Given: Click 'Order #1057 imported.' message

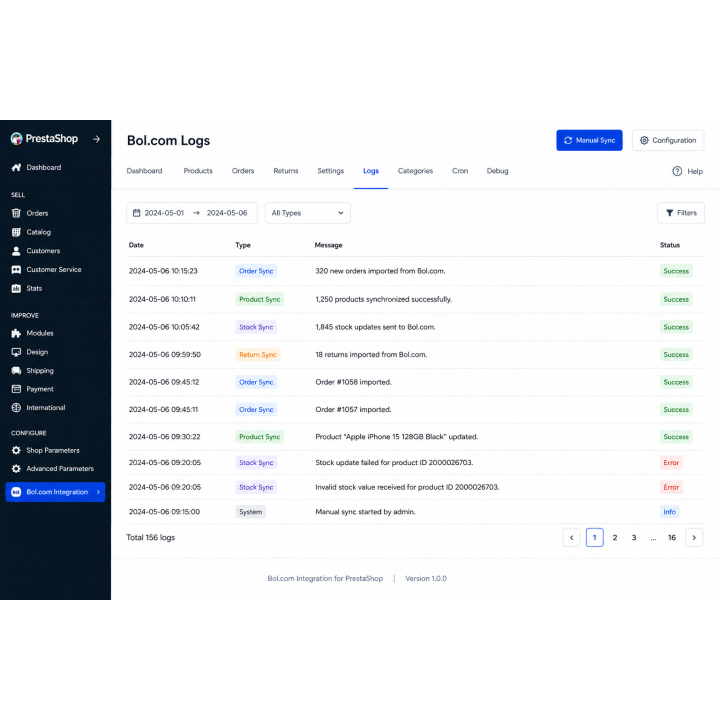Looking at the screenshot, I should tap(353, 410).
